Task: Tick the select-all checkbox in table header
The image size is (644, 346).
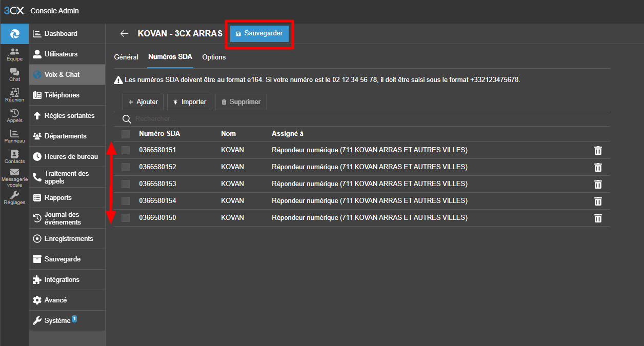Action: [x=126, y=134]
